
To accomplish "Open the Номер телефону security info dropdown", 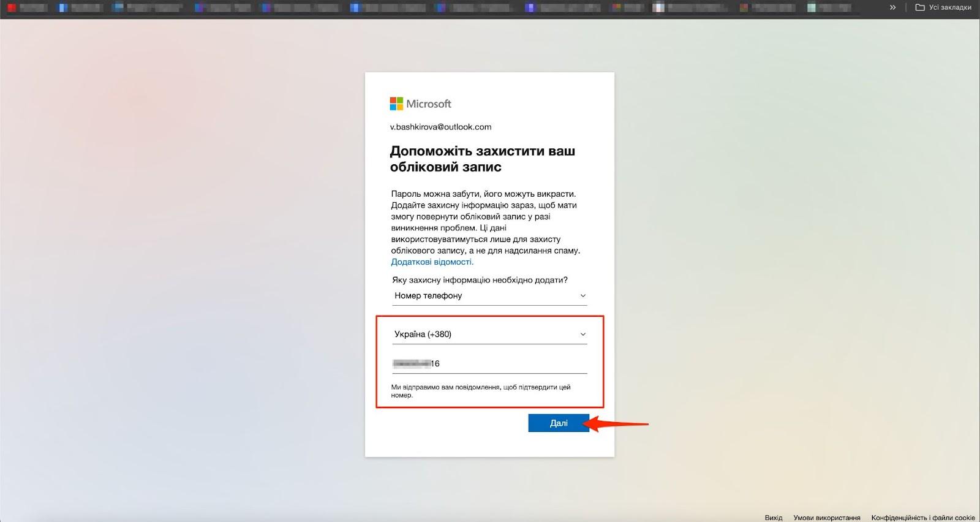I will [489, 295].
